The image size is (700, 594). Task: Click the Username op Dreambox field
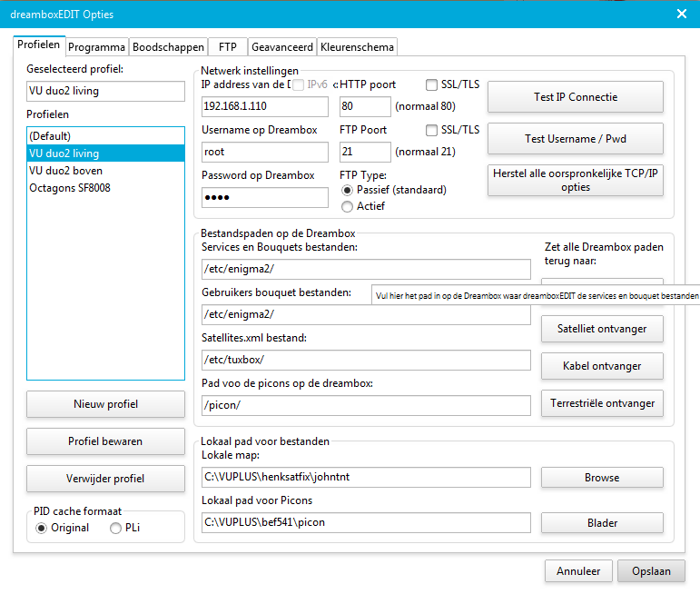265,153
